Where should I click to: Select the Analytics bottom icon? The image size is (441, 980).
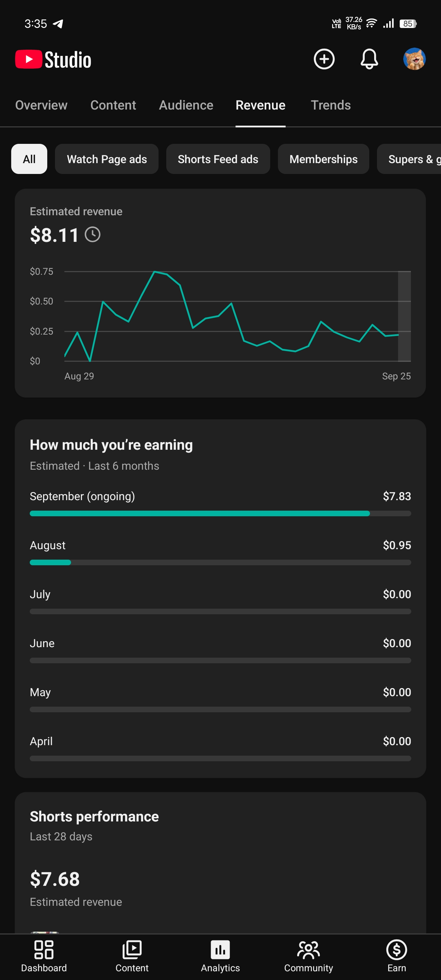coord(220,956)
